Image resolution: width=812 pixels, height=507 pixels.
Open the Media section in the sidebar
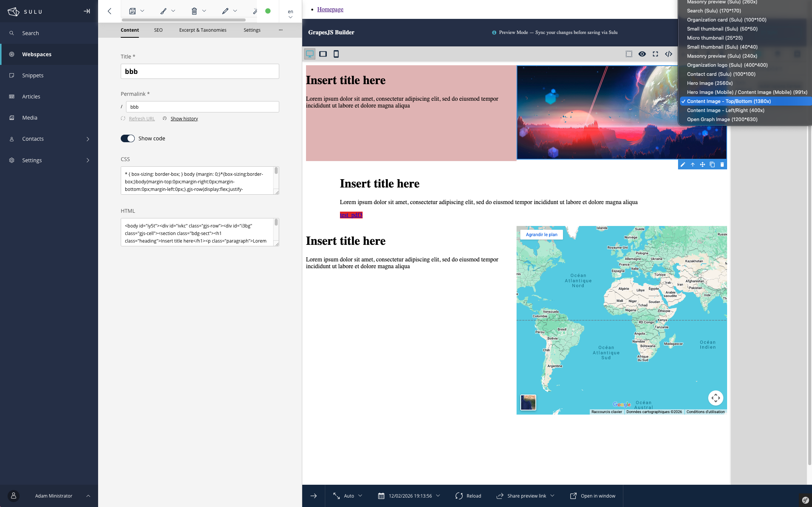point(30,117)
